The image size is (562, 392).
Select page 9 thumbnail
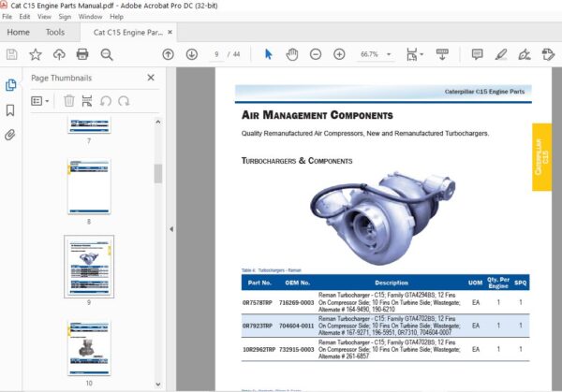coord(89,267)
